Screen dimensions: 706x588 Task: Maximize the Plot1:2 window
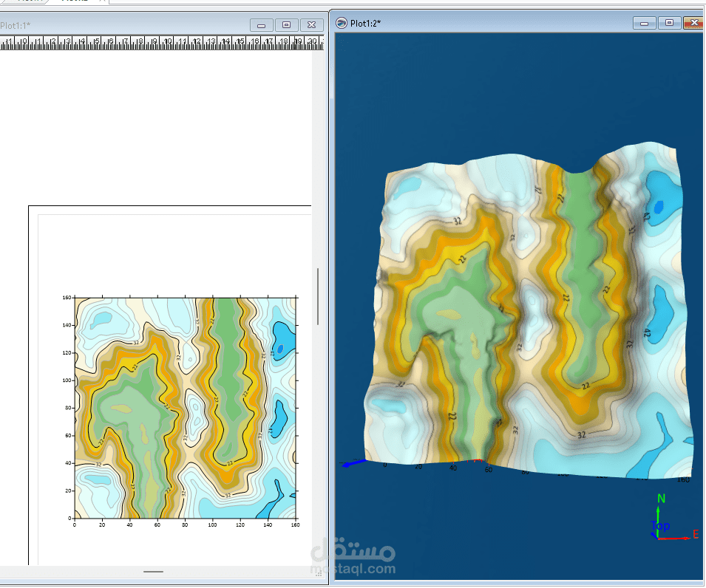point(670,23)
